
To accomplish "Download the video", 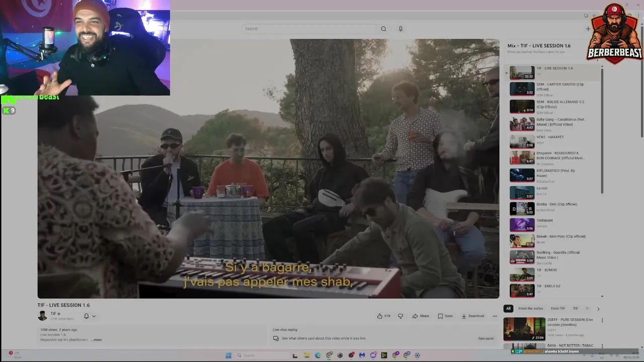I will pyautogui.click(x=473, y=316).
